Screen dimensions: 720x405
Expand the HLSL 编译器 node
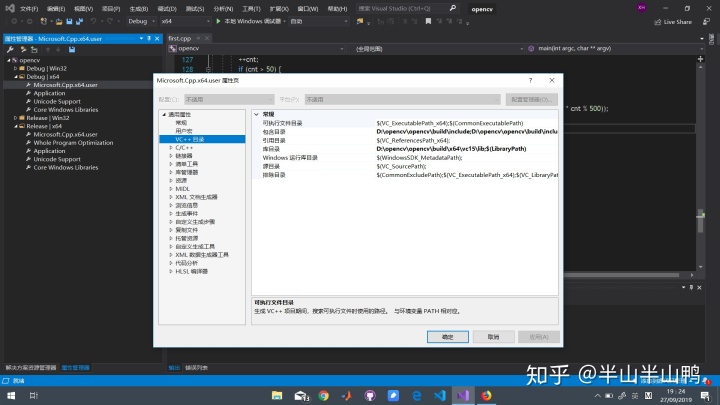click(171, 271)
